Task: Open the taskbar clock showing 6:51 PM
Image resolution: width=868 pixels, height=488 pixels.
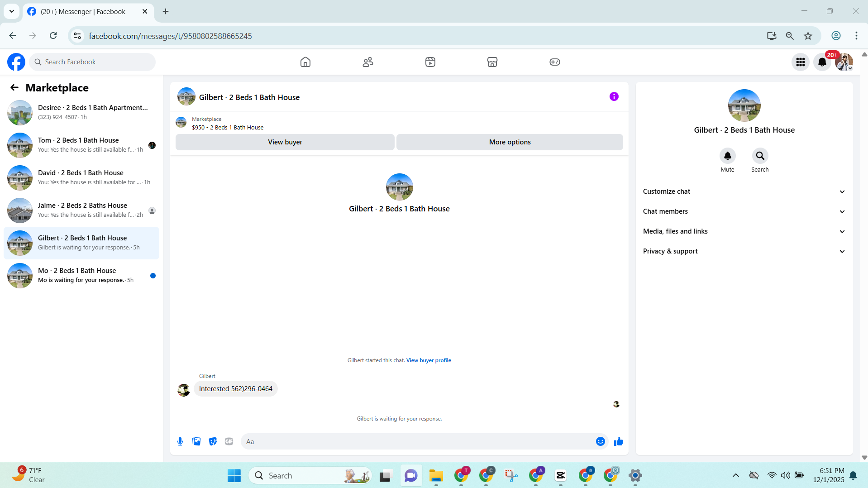Action: pyautogui.click(x=828, y=475)
